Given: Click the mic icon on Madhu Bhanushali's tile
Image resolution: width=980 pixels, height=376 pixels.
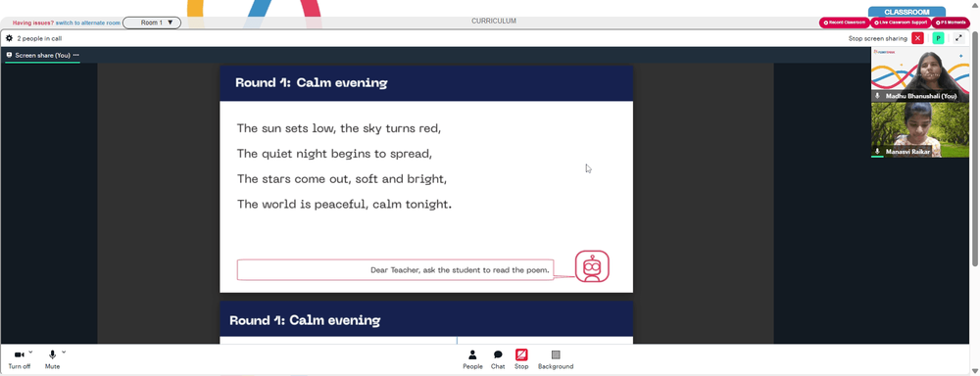Looking at the screenshot, I should 877,96.
